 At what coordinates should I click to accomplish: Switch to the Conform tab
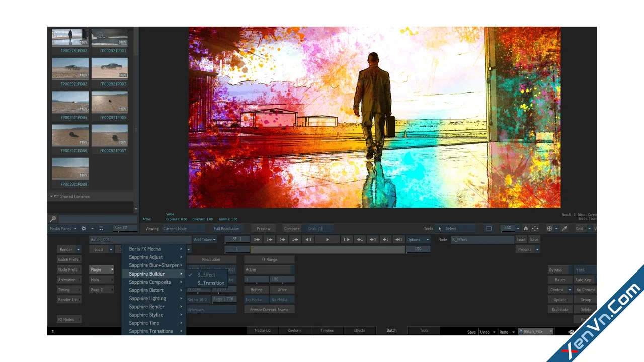tap(295, 330)
